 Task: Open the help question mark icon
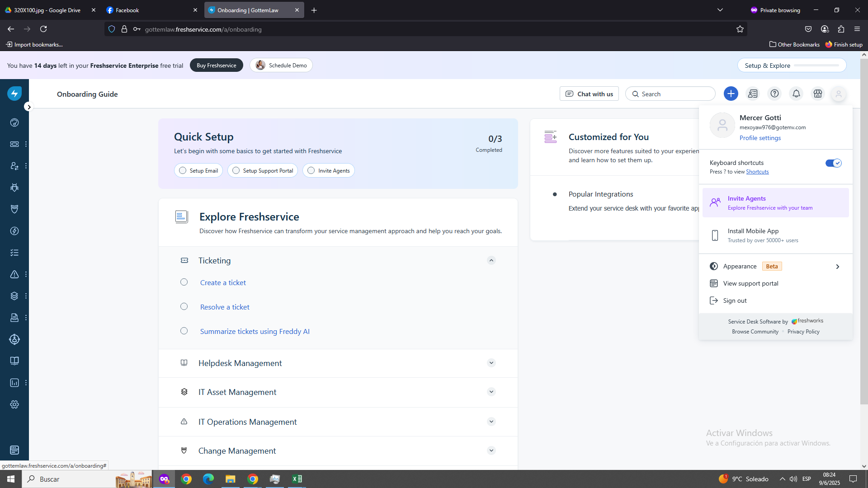click(774, 94)
